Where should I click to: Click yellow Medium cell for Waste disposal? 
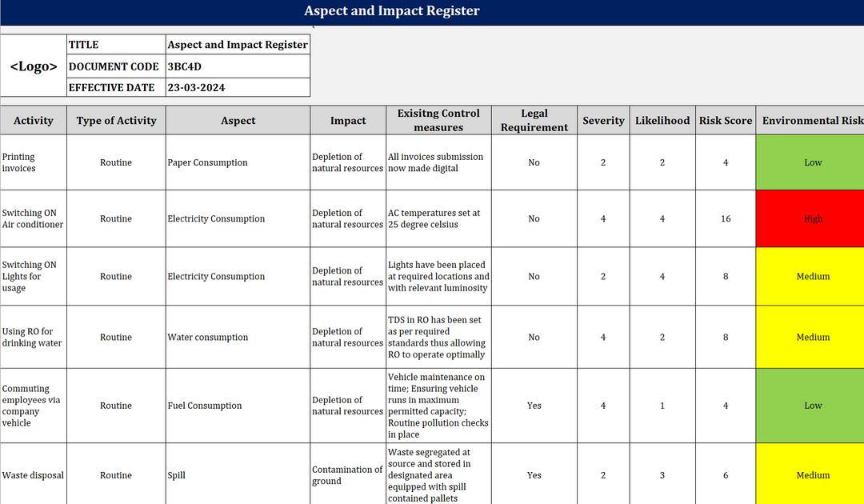coord(812,475)
